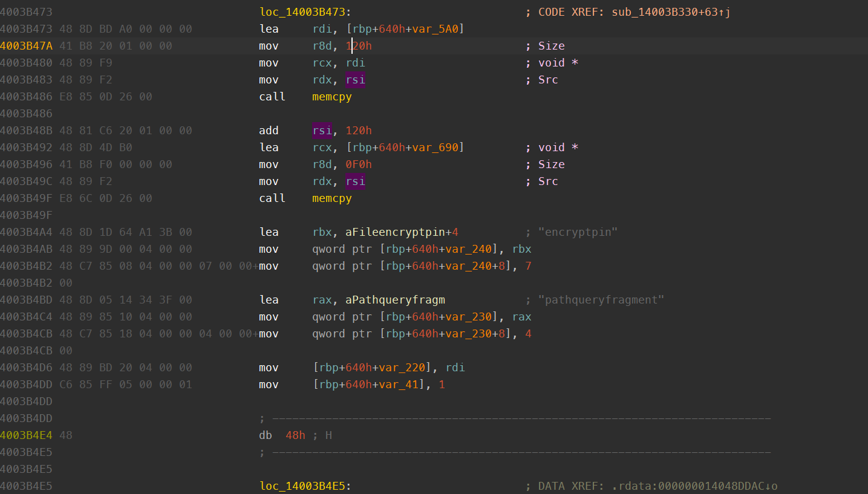
Task: Select opcode bytes C6 85 FF 05 00 00 01
Action: point(126,385)
